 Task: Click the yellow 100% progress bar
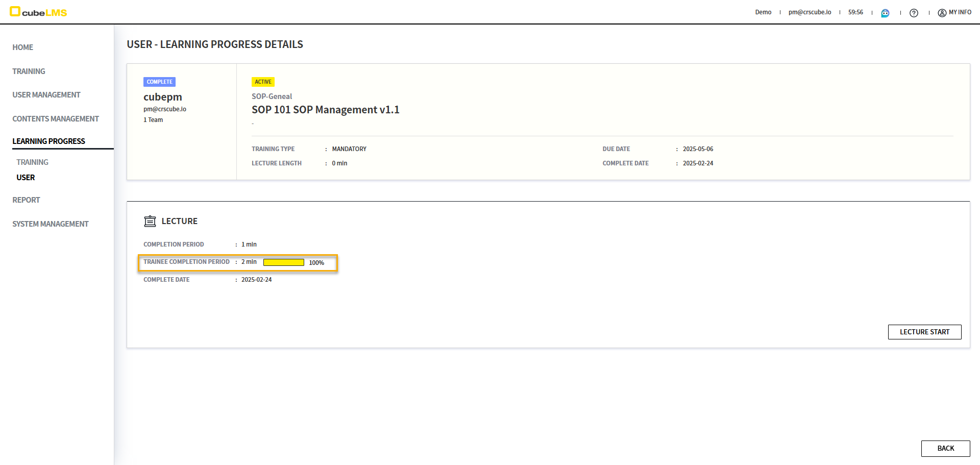[283, 262]
